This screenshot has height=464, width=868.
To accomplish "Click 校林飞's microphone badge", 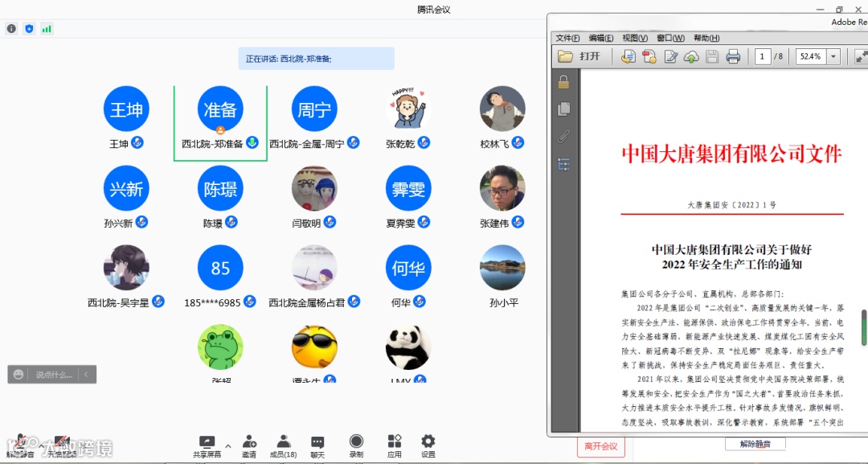I will click(518, 142).
